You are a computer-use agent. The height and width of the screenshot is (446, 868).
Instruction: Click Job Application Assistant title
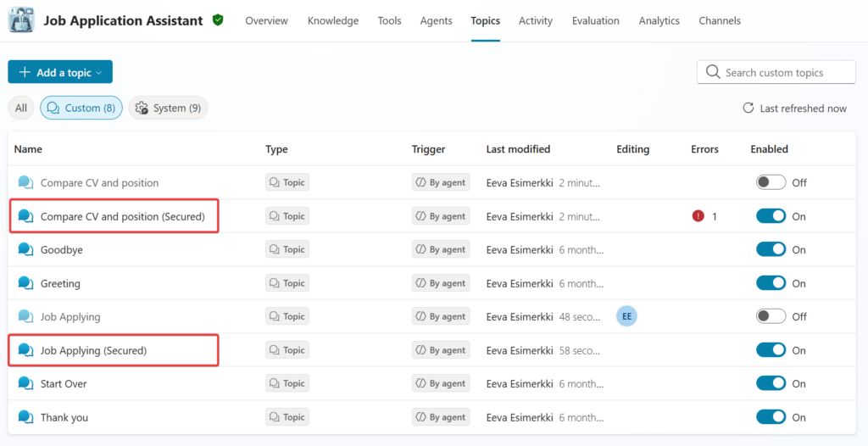[x=124, y=21]
